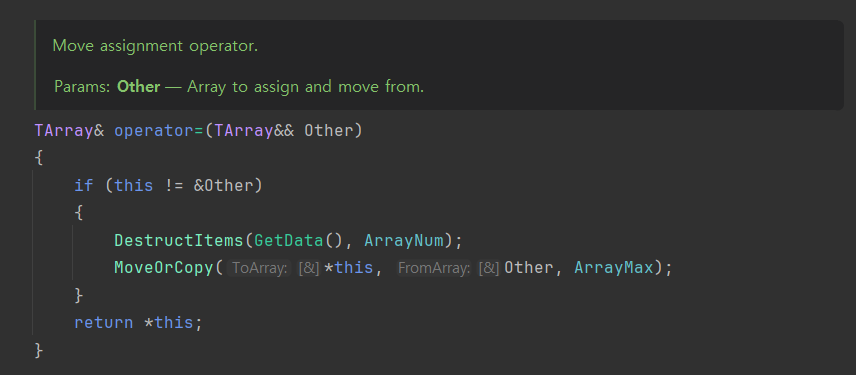Click the 'ArrayMax' identifier
The image size is (856, 375).
pyautogui.click(x=614, y=267)
